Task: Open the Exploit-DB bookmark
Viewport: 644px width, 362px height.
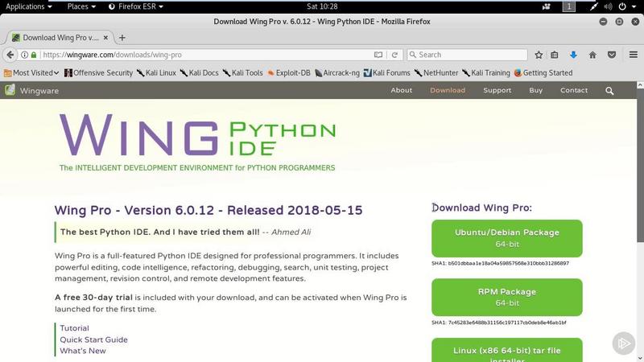Action: point(289,73)
